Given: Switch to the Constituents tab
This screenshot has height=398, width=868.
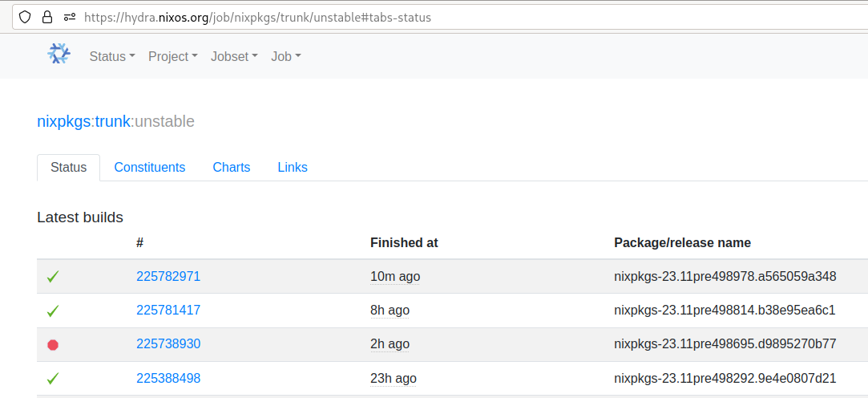Looking at the screenshot, I should click(x=149, y=168).
